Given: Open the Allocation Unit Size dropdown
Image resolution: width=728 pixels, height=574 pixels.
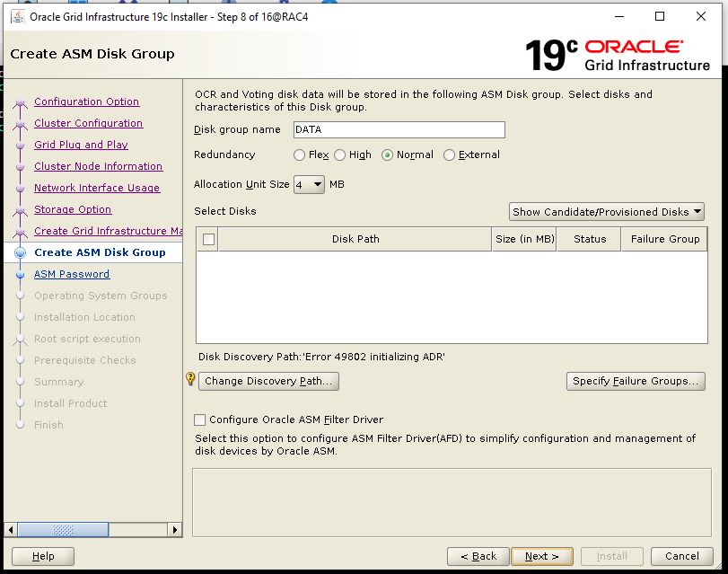Looking at the screenshot, I should click(309, 185).
